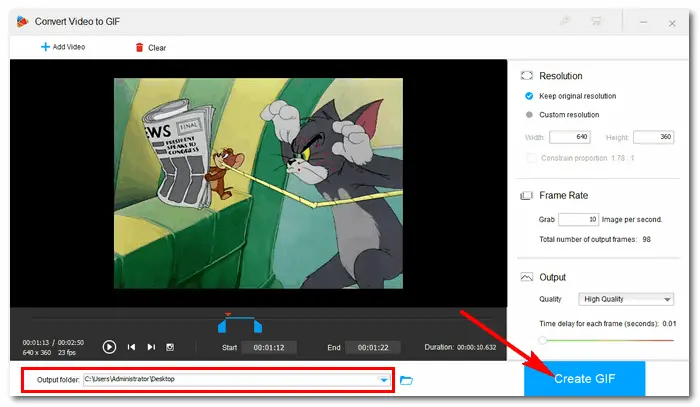Click the left blue trim handle on timeline
Viewport: 700px width, 407px height.
(x=222, y=326)
